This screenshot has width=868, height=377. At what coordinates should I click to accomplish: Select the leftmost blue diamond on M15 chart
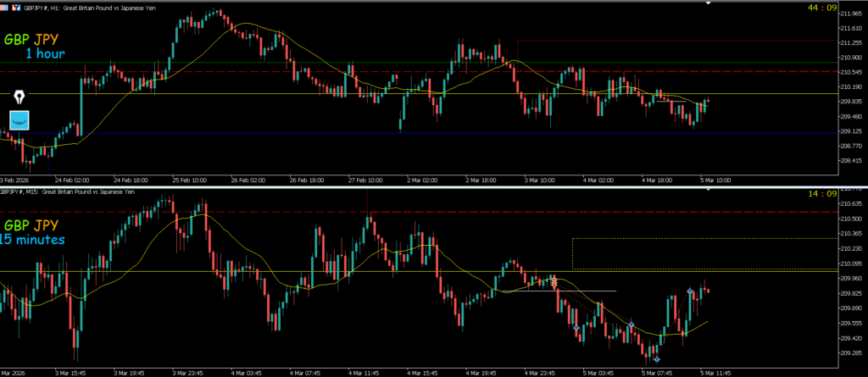576,328
